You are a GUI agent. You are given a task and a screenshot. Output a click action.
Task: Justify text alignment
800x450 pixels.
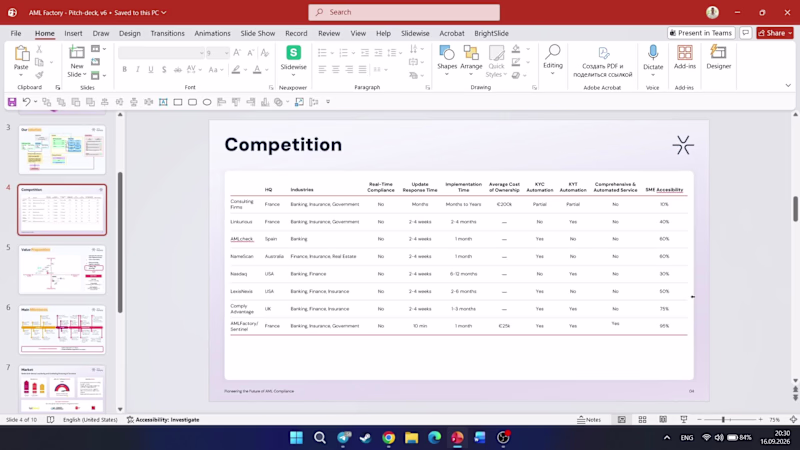click(x=362, y=69)
